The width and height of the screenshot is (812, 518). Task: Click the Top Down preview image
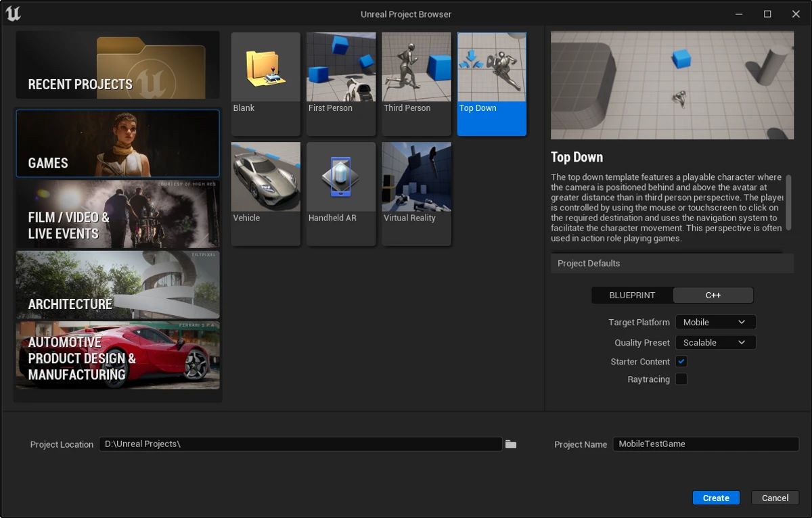673,85
